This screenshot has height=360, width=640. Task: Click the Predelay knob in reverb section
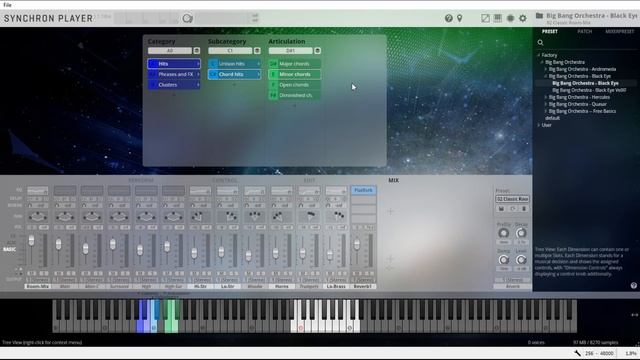(504, 233)
